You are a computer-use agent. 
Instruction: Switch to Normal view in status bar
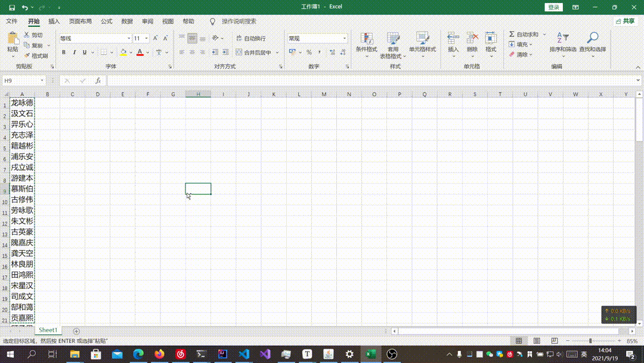519,341
